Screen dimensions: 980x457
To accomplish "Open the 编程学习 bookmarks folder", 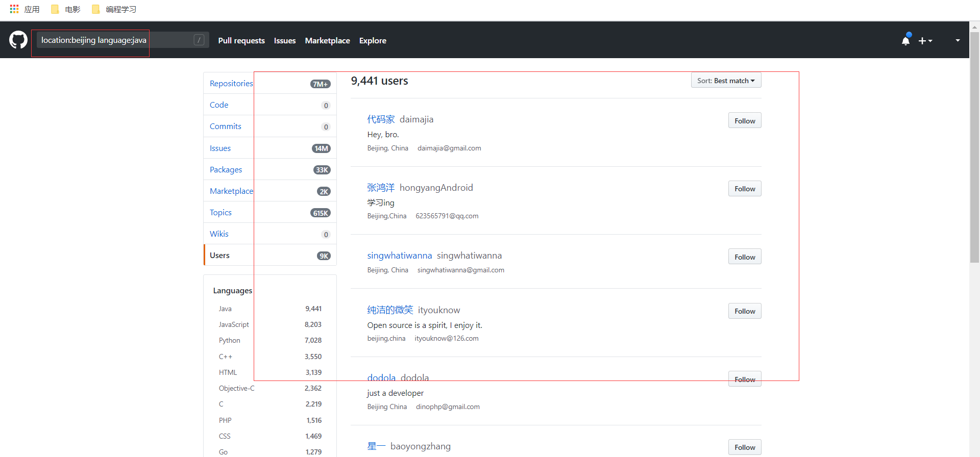I will (114, 9).
